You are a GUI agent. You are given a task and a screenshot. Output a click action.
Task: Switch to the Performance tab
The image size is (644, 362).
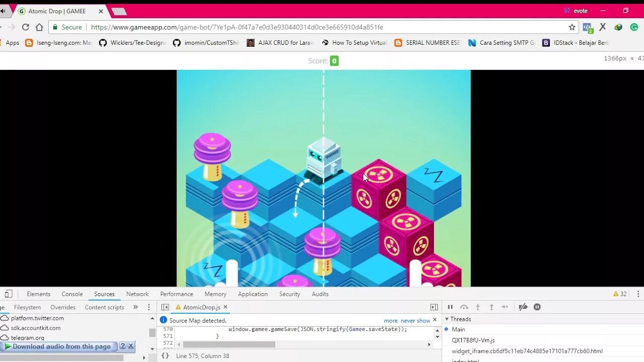point(177,294)
